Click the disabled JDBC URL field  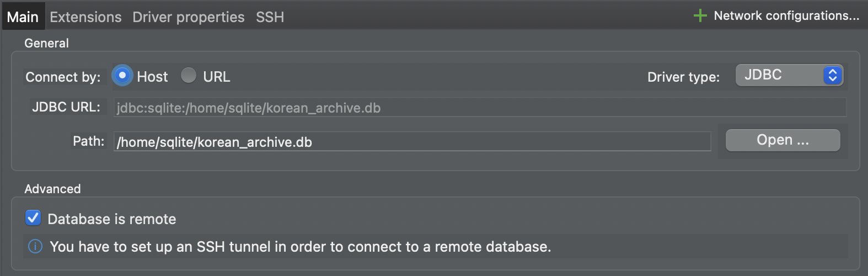coord(480,108)
